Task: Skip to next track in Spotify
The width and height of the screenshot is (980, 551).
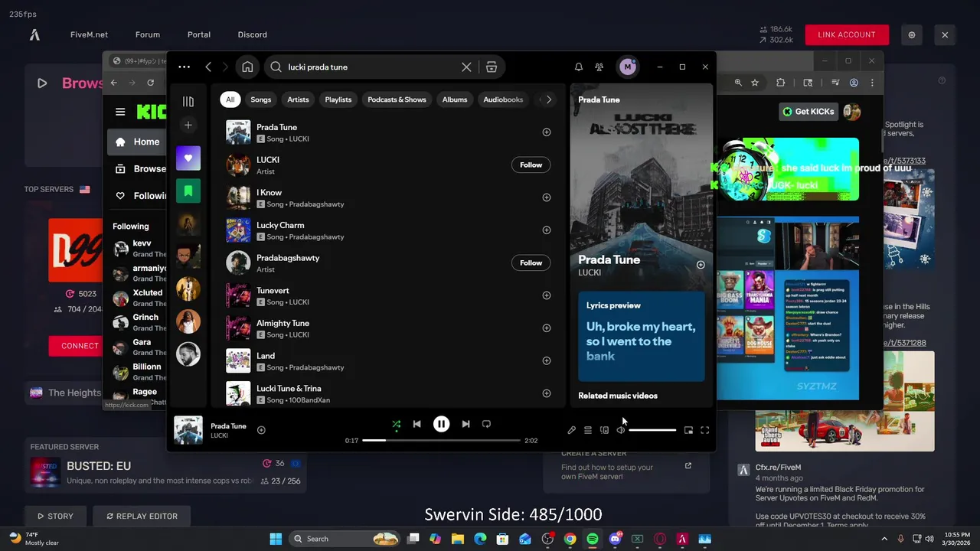Action: 465,424
